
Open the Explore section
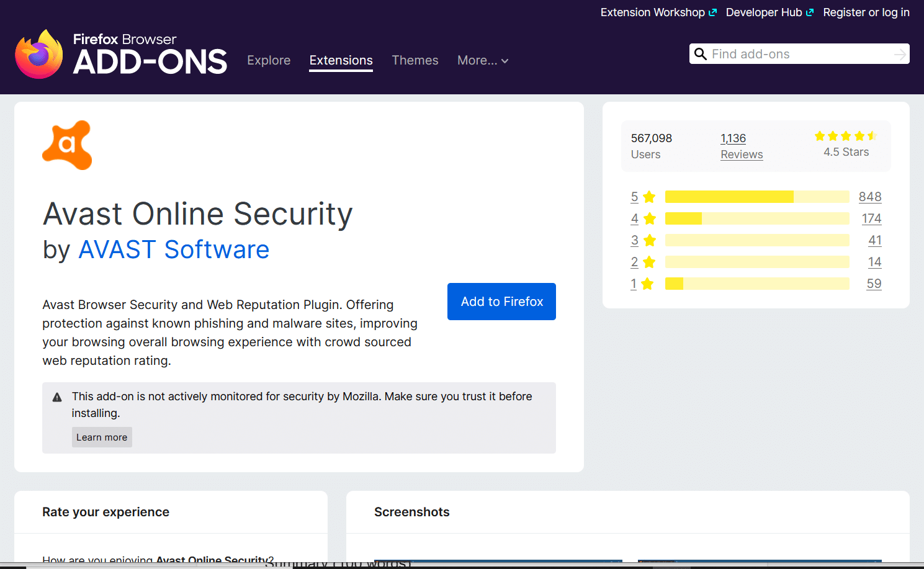point(269,60)
